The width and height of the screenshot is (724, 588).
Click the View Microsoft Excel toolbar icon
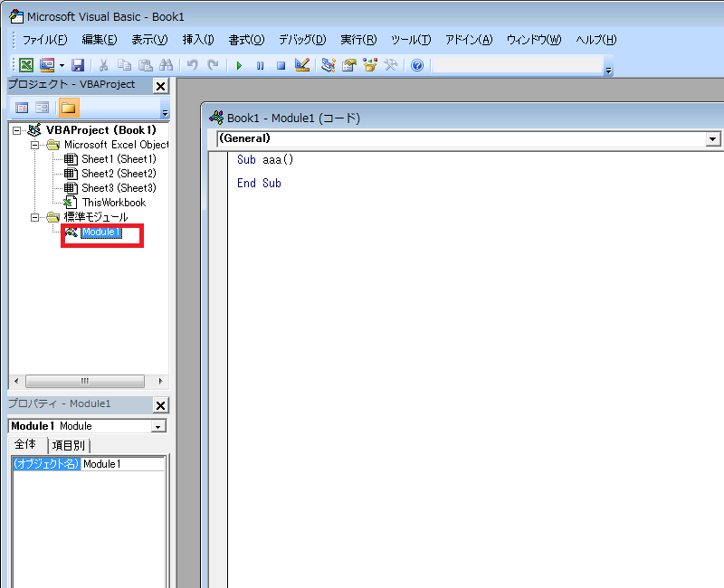coord(26,65)
